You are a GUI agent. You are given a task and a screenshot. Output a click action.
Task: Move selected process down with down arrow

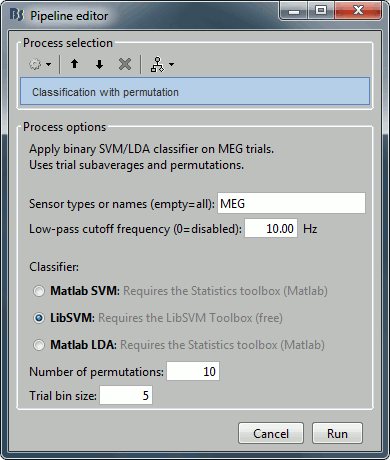[99, 64]
